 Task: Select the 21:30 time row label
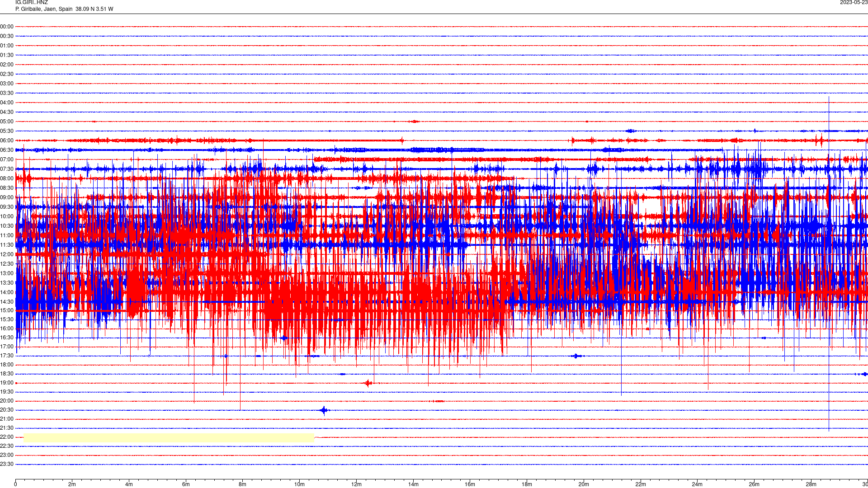click(x=7, y=428)
